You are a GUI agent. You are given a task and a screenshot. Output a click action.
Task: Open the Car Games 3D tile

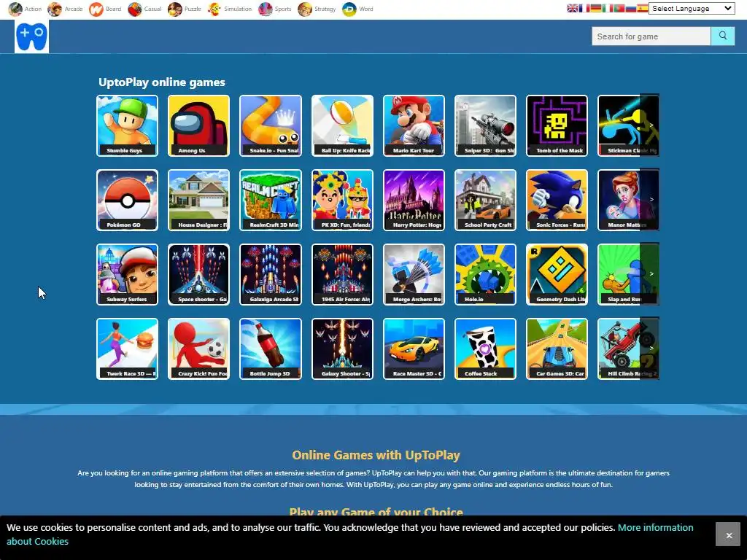pyautogui.click(x=557, y=349)
